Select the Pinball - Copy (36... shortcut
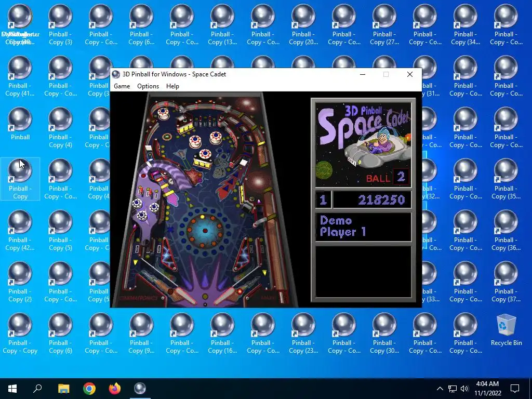 tap(506, 231)
